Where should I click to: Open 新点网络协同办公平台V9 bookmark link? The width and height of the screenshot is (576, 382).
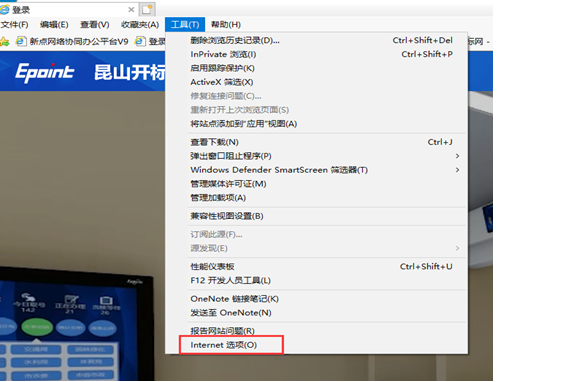pos(79,42)
